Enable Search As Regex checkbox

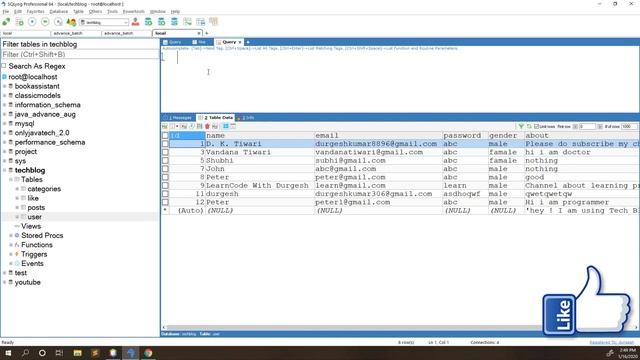(x=4, y=66)
